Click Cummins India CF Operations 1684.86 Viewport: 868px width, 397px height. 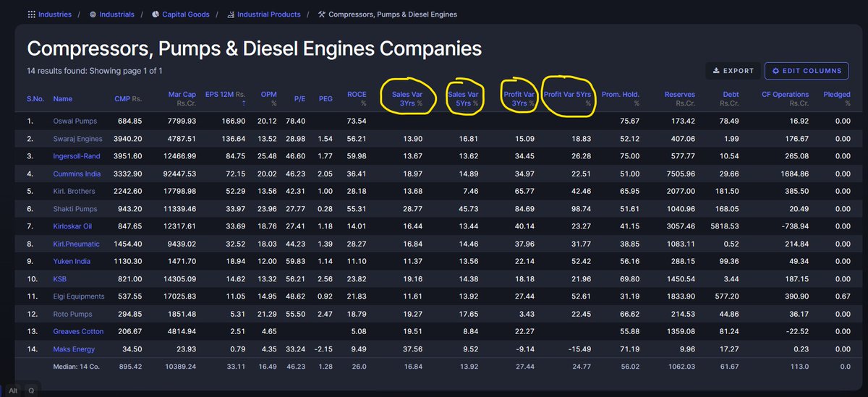point(795,174)
